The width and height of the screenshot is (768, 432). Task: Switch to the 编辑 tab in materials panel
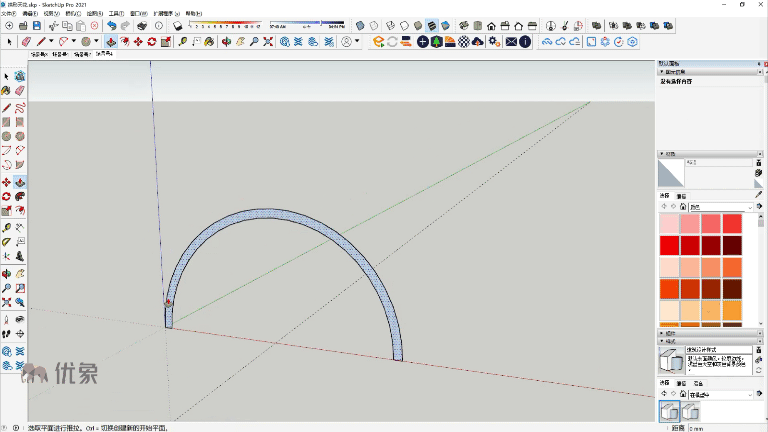coord(682,196)
